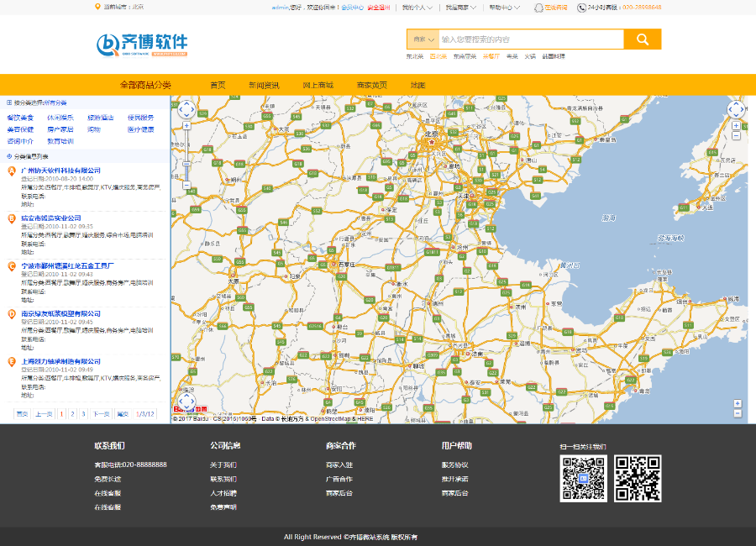Screen dimensions: 756x546
Task: Click the bottom-left map pan control
Action: 186,402
